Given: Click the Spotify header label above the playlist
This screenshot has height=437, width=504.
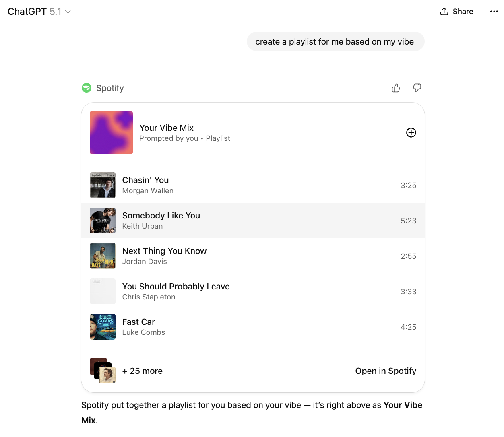Looking at the screenshot, I should point(109,88).
